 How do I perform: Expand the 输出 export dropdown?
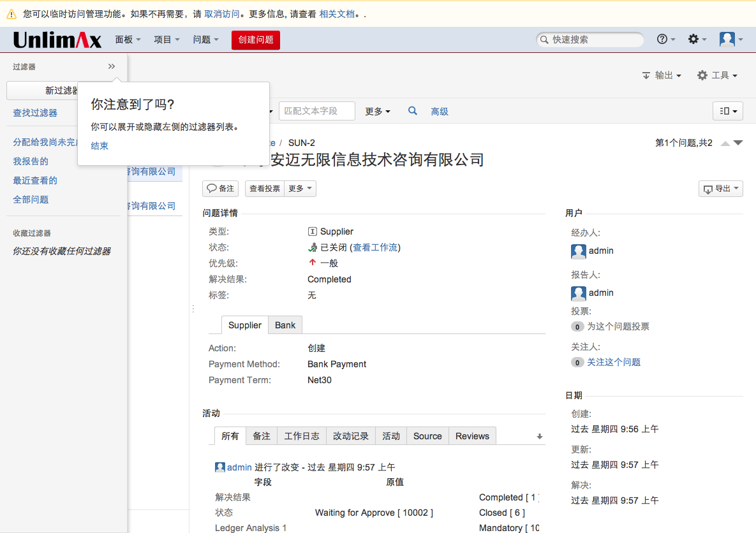(662, 75)
